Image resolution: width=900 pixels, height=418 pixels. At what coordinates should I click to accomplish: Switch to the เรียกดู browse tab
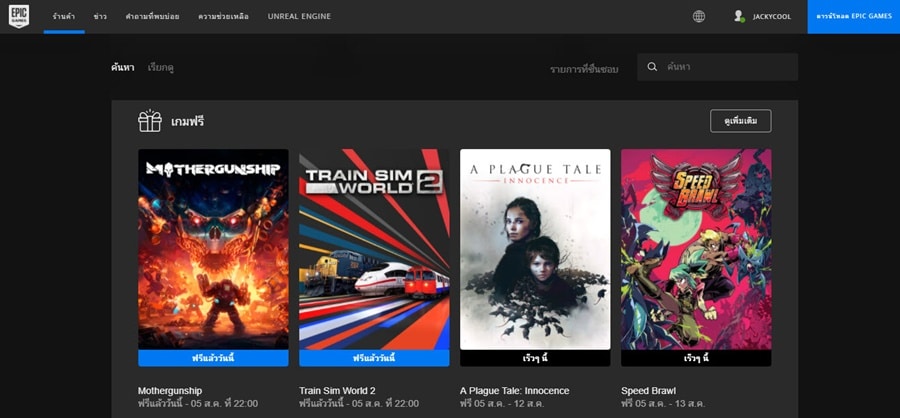[x=161, y=67]
